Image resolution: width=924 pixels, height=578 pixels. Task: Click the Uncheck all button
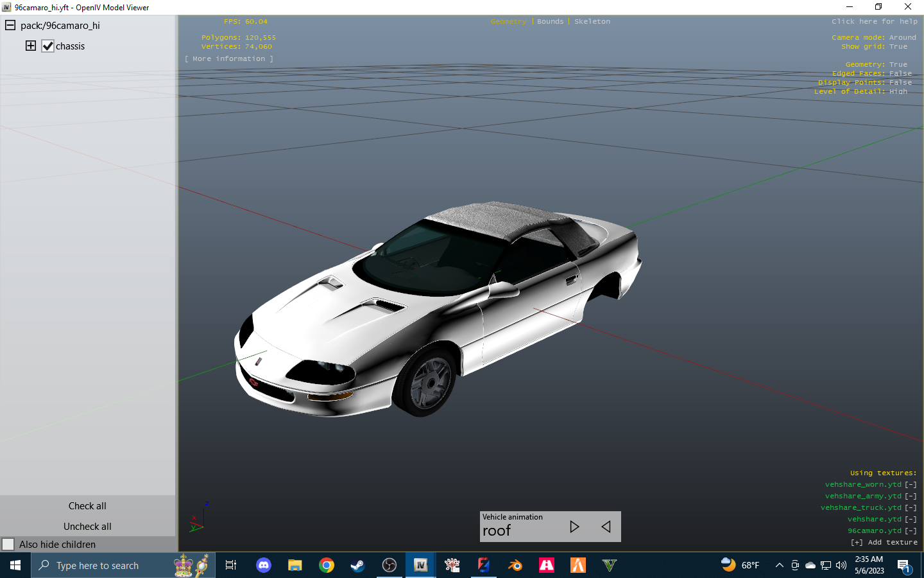87,526
